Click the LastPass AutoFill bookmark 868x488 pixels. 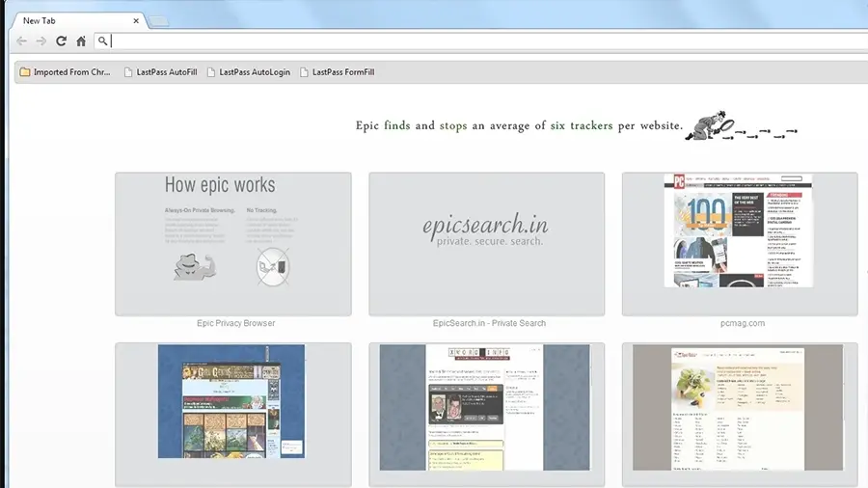click(x=160, y=72)
